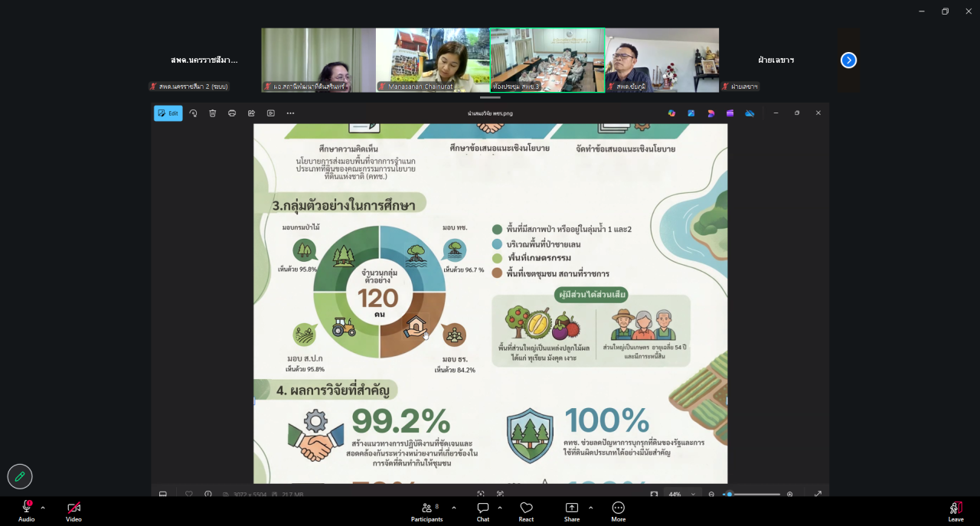The width and height of the screenshot is (980, 526).
Task: Rotate the image in Photos
Action: (193, 113)
